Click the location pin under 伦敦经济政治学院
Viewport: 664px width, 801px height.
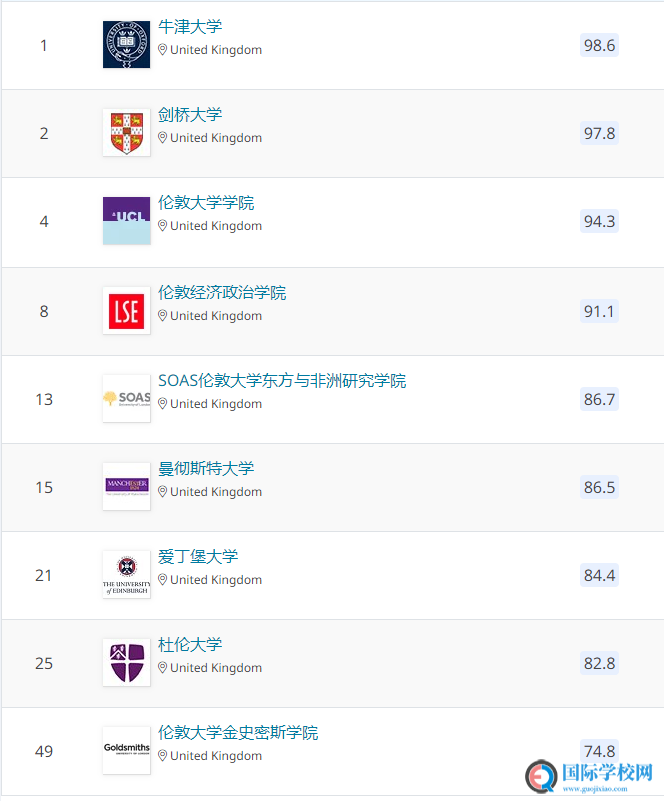162,315
